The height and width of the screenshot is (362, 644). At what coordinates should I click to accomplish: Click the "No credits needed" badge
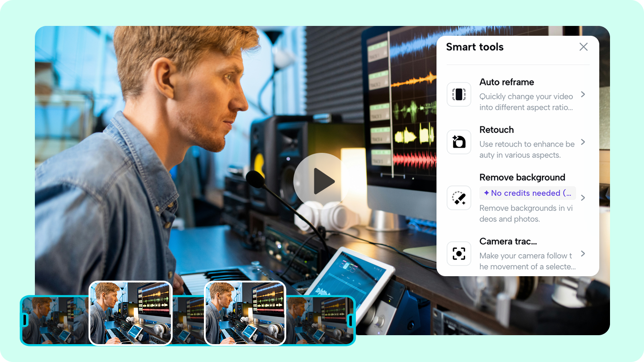[x=528, y=193]
